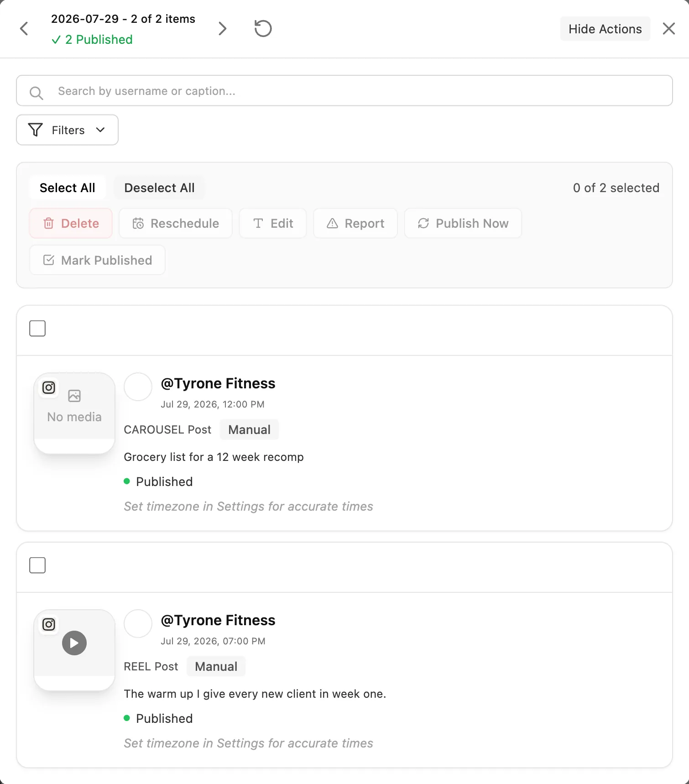Click the '2026-07-29 - 2 of 2 items' title
The height and width of the screenshot is (784, 689).
pos(123,19)
